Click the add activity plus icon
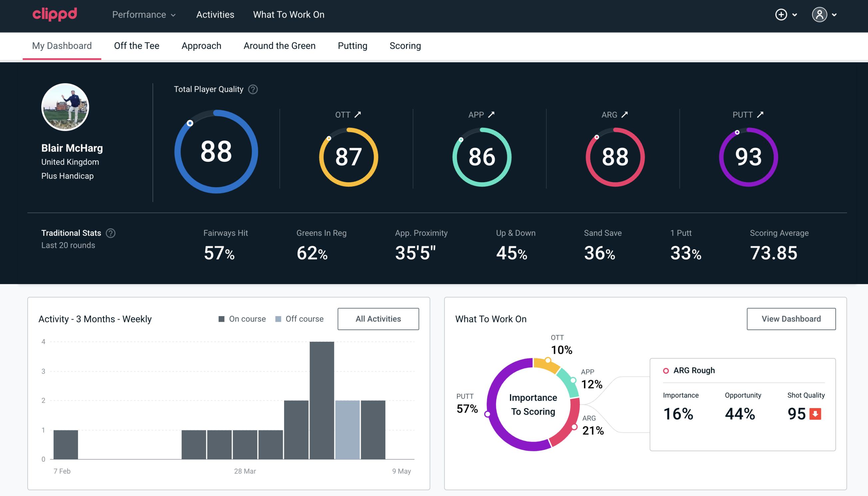This screenshot has height=496, width=868. pos(781,14)
